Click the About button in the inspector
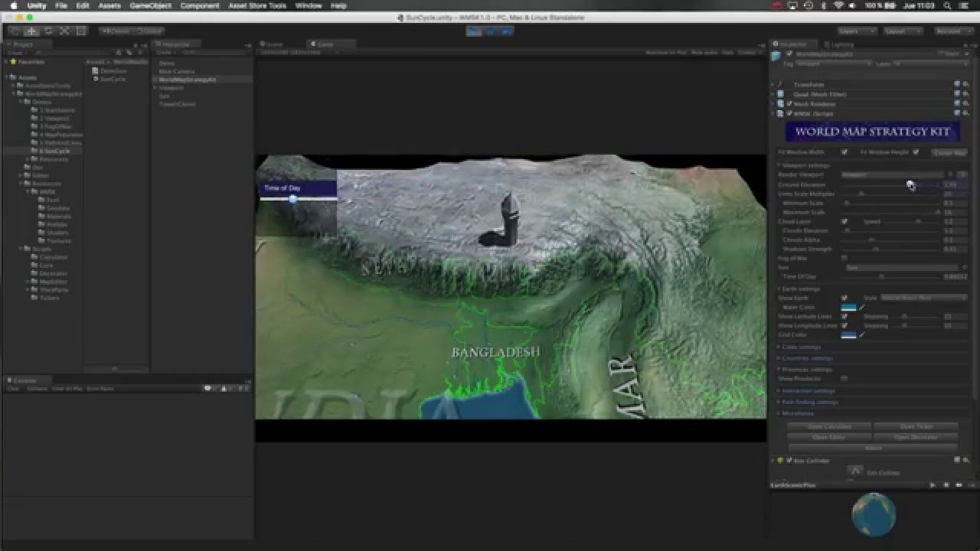Image resolution: width=980 pixels, height=551 pixels. click(872, 448)
